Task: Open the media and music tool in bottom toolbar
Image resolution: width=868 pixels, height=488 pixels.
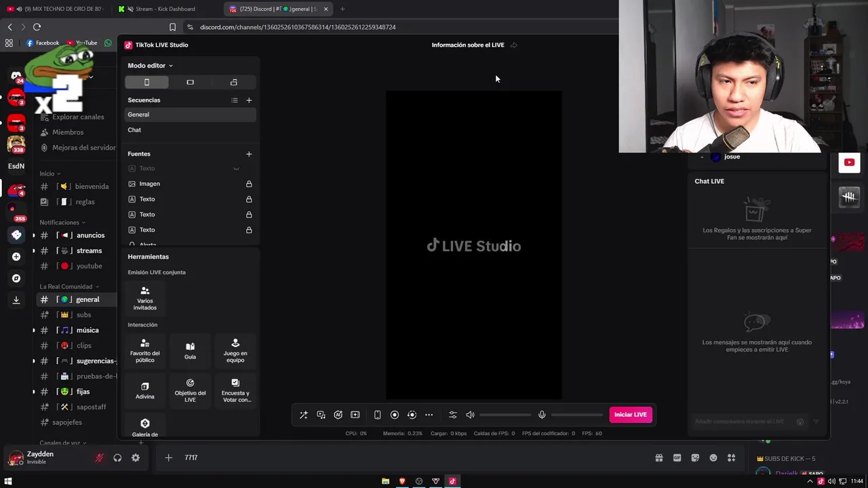Action: click(x=321, y=415)
